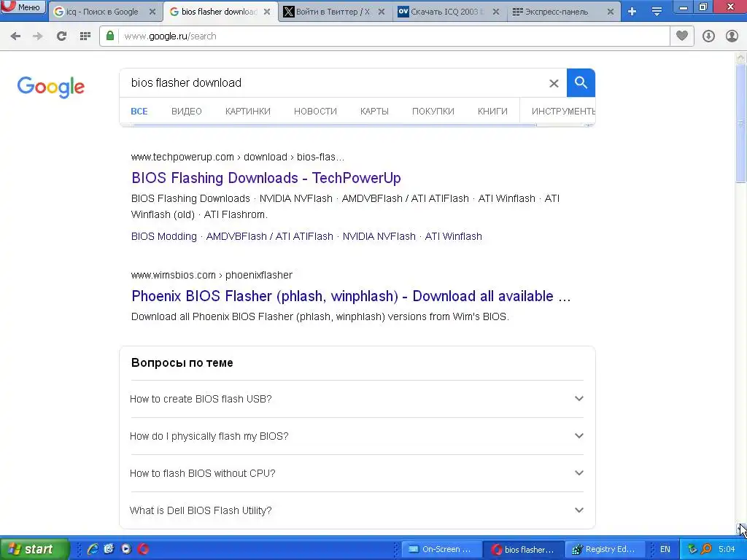
Task: Open the tab list menu icon
Action: [x=657, y=12]
